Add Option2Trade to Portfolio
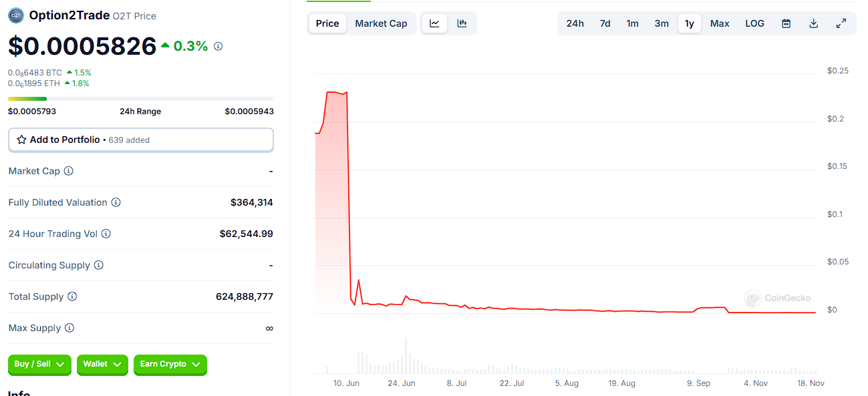The height and width of the screenshot is (396, 868). pos(140,140)
